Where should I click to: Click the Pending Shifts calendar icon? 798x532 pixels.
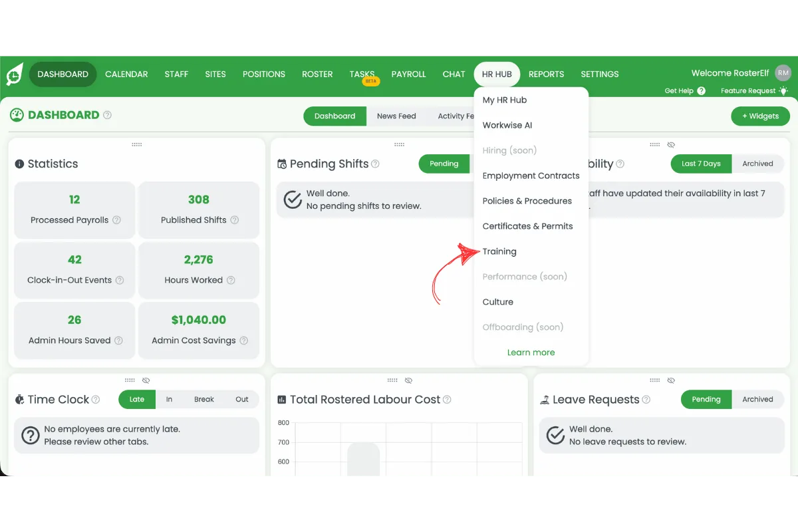282,164
